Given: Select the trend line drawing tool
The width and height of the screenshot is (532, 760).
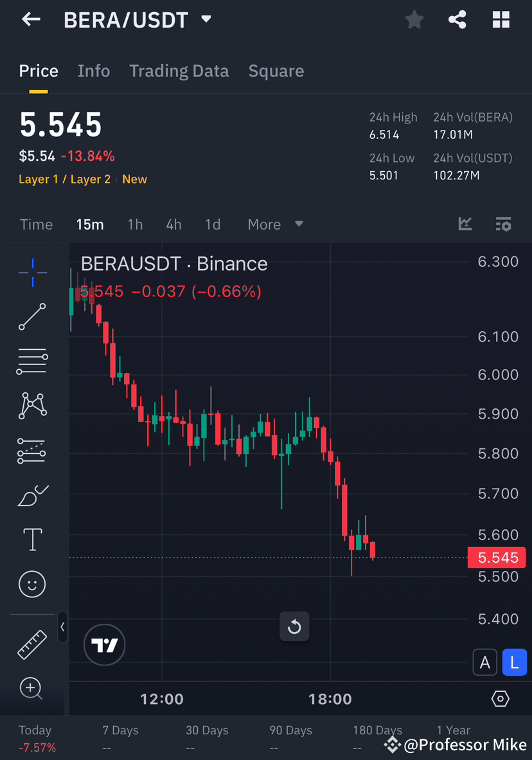Looking at the screenshot, I should pos(32,317).
